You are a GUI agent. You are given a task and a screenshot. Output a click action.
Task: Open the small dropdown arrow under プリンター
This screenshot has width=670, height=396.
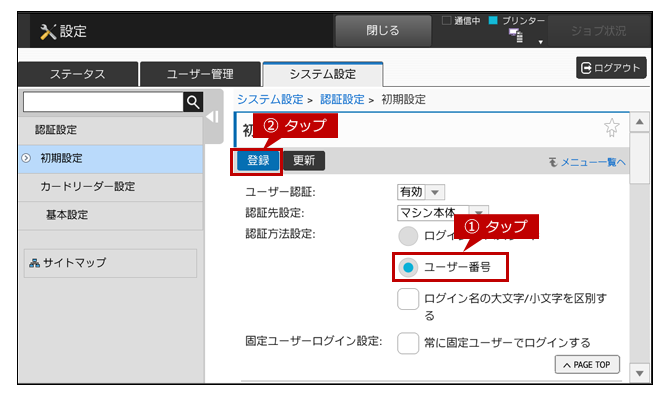(541, 42)
